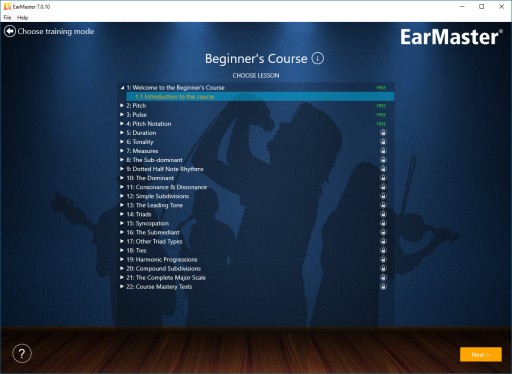Image resolution: width=512 pixels, height=374 pixels.
Task: Open the Help menu
Action: pyautogui.click(x=22, y=18)
